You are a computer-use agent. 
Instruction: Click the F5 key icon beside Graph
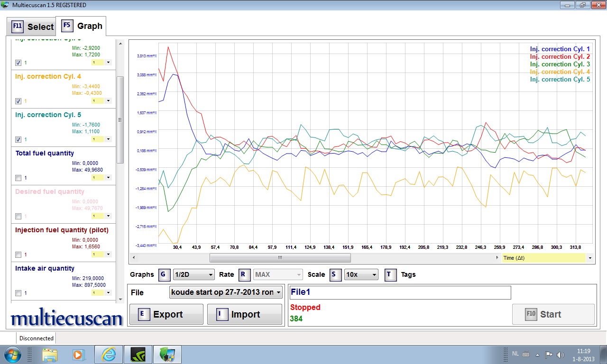point(67,26)
